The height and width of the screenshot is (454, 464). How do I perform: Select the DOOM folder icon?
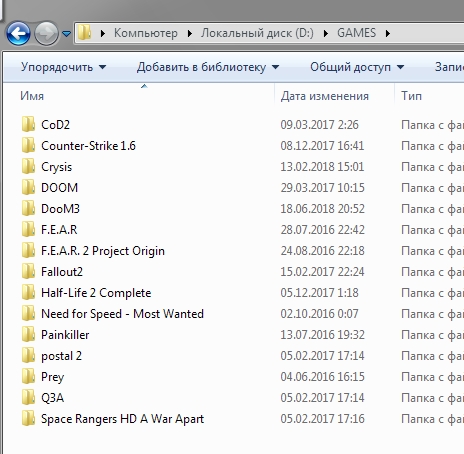[28, 187]
